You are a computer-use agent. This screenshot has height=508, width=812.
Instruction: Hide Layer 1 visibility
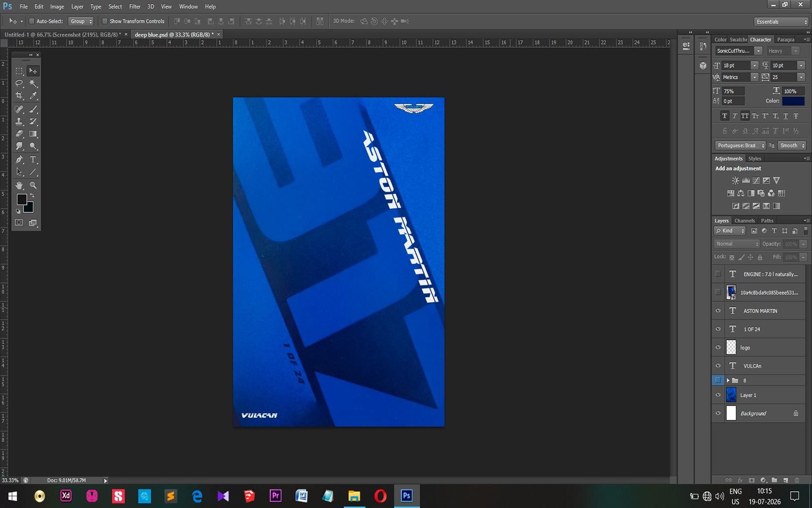(x=718, y=395)
